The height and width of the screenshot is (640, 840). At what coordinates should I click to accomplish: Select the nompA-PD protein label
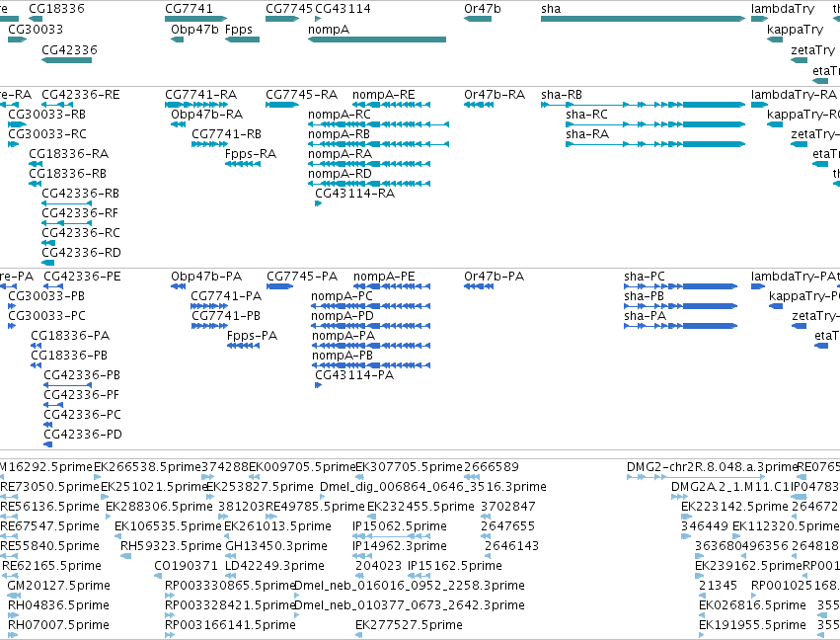(343, 316)
